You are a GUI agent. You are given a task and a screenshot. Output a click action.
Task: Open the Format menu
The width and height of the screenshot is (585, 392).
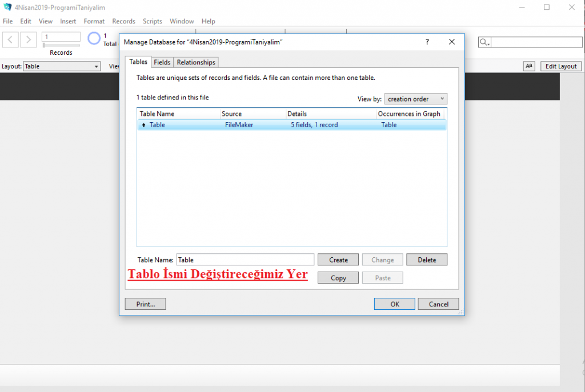pyautogui.click(x=94, y=21)
